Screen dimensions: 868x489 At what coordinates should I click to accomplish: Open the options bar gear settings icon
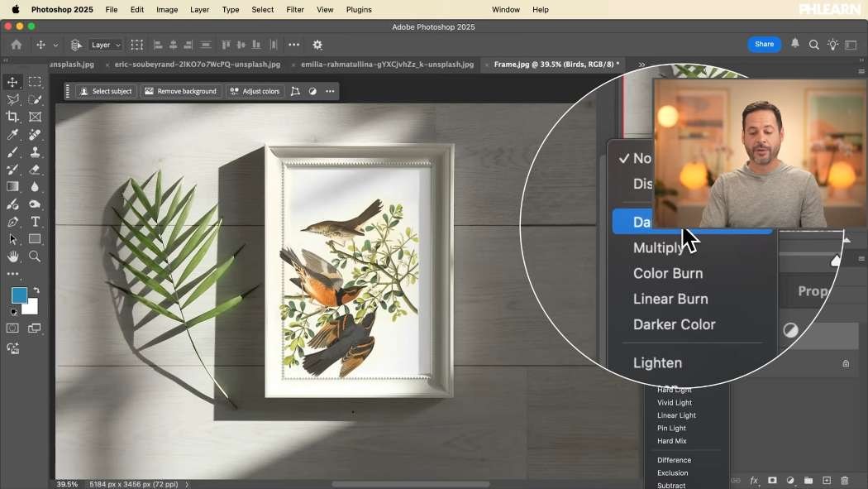coord(317,45)
